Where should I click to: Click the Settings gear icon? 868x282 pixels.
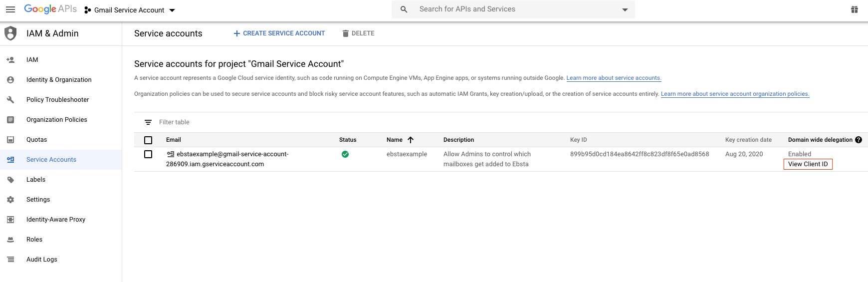click(10, 200)
